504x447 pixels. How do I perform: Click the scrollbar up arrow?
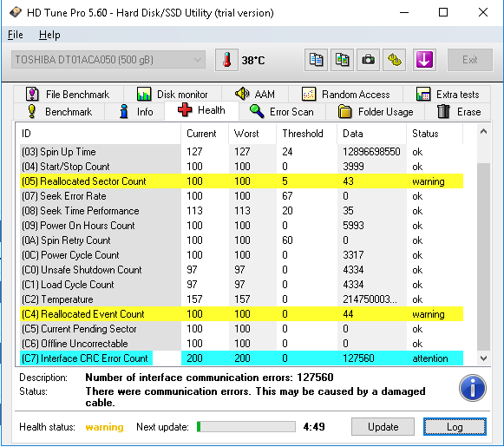pyautogui.click(x=483, y=132)
